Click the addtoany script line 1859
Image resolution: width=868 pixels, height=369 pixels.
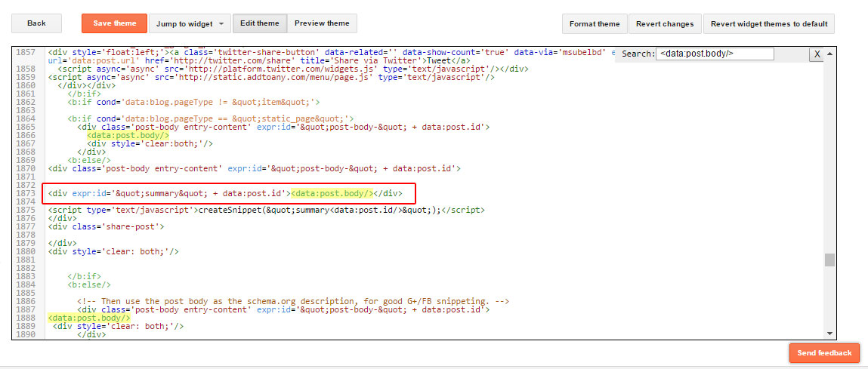(x=271, y=78)
